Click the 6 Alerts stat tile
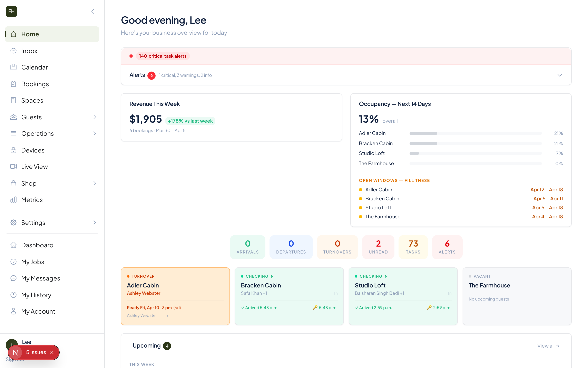The width and height of the screenshot is (588, 368). [447, 247]
